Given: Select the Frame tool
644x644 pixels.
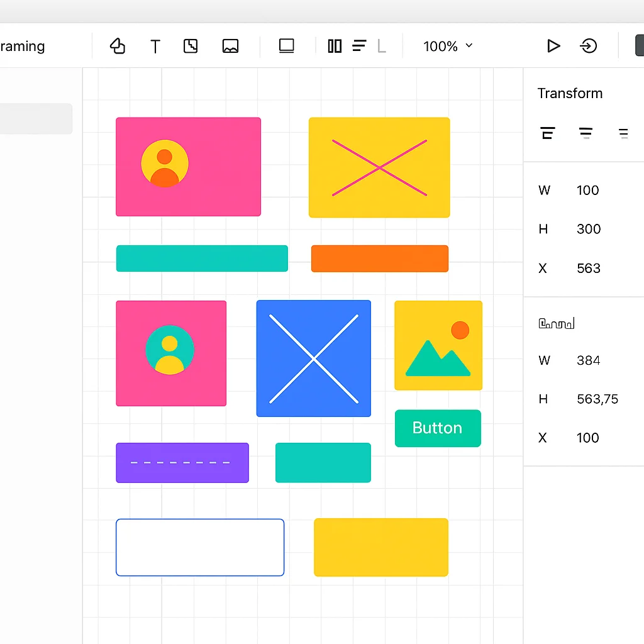Looking at the screenshot, I should click(286, 46).
